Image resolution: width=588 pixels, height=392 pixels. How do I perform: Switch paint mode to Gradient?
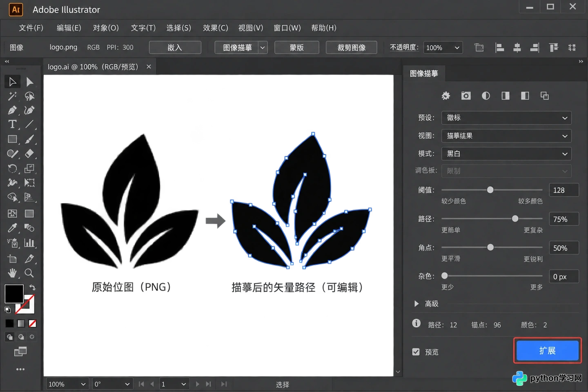click(x=21, y=324)
